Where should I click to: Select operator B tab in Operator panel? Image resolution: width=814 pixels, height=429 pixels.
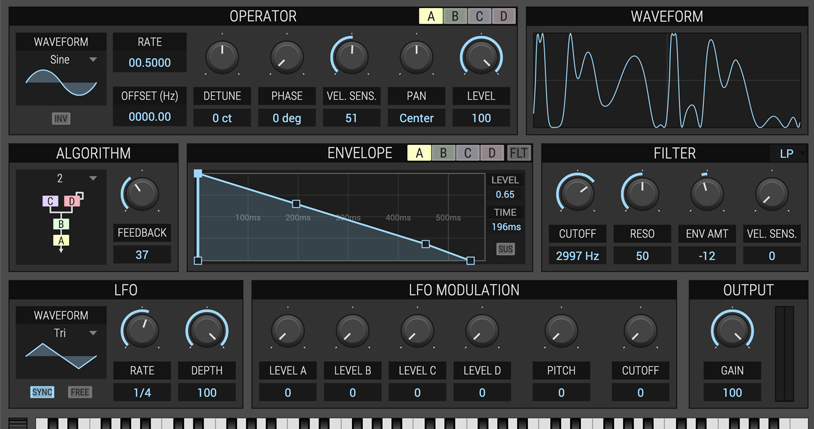click(455, 17)
